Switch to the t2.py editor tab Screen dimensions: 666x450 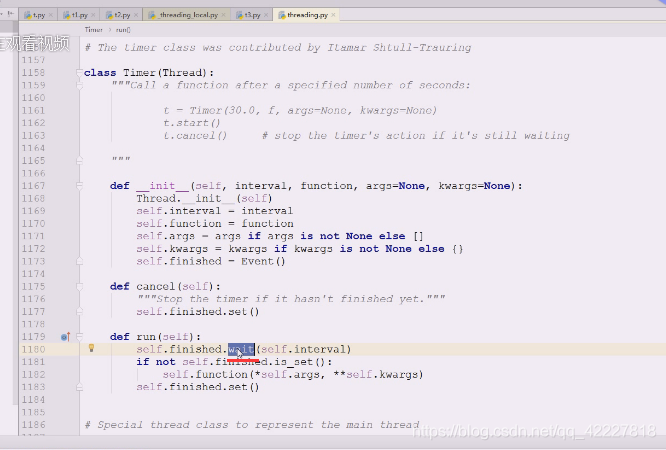pos(122,15)
